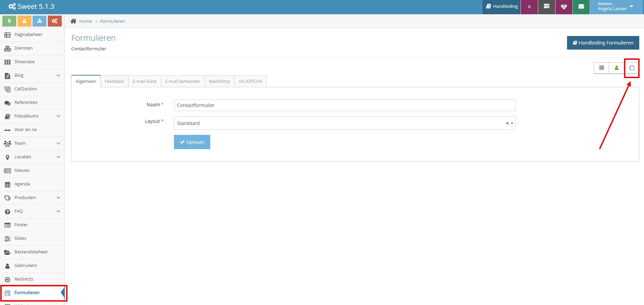The height and width of the screenshot is (305, 644).
Task: Click into the Naam input field
Action: (345, 105)
